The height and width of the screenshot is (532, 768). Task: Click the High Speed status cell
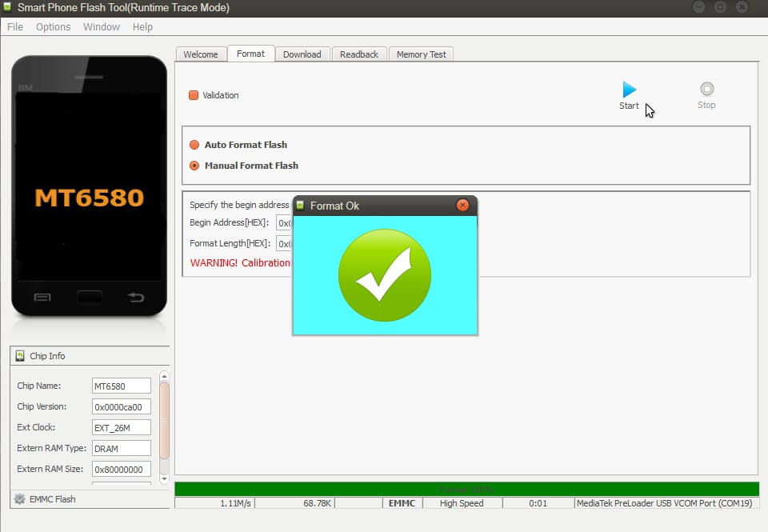tap(462, 503)
